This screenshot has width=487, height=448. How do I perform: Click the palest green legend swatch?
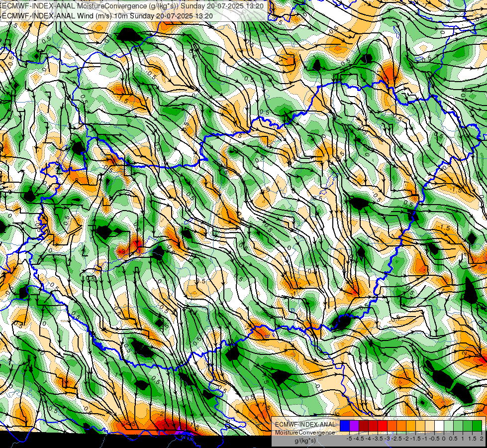[449, 426]
